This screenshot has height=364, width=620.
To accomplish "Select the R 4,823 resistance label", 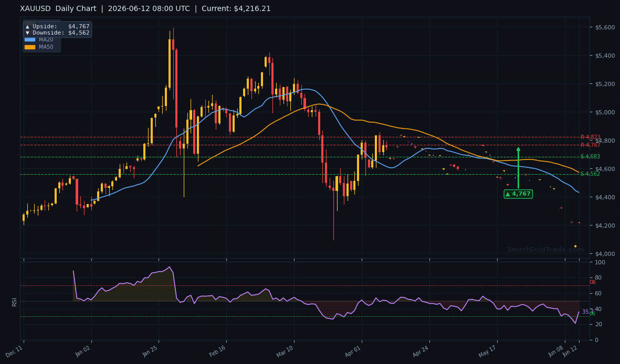I will [591, 137].
